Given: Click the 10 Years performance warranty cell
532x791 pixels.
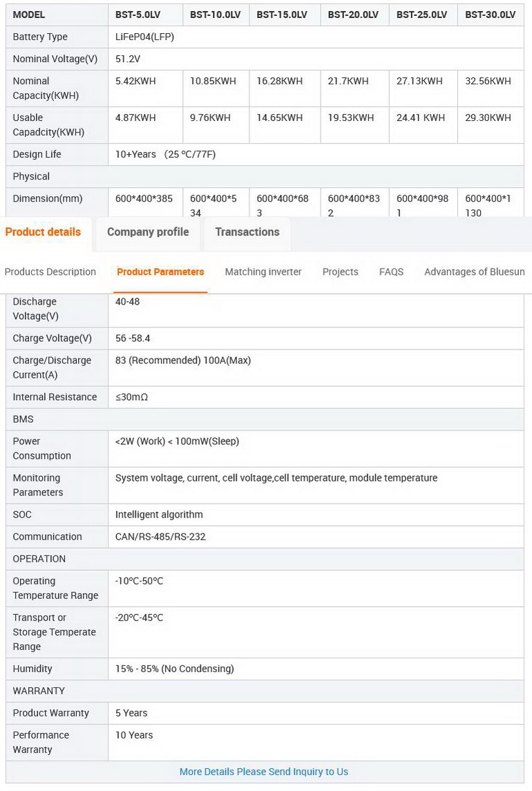Looking at the screenshot, I should pyautogui.click(x=134, y=735).
